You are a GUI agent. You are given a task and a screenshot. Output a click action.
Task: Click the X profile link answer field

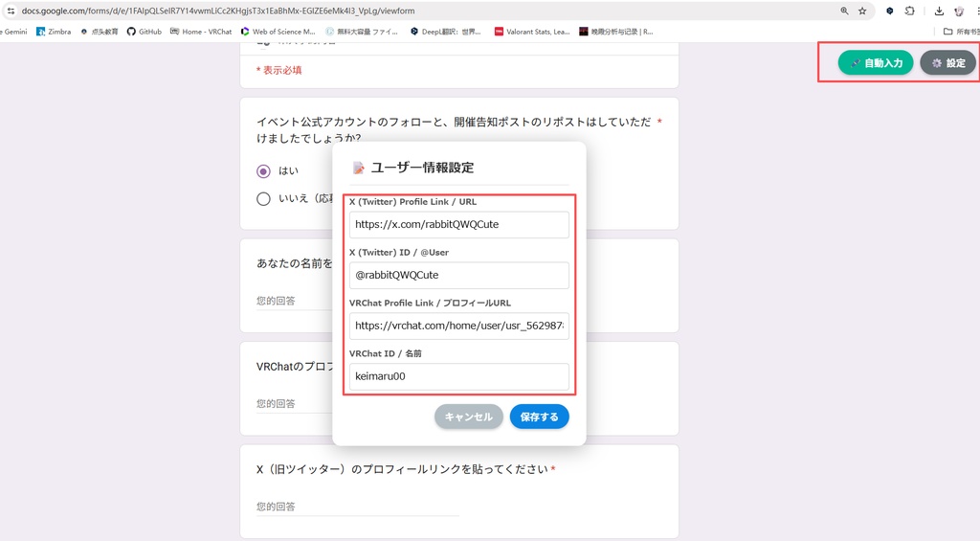pos(358,507)
